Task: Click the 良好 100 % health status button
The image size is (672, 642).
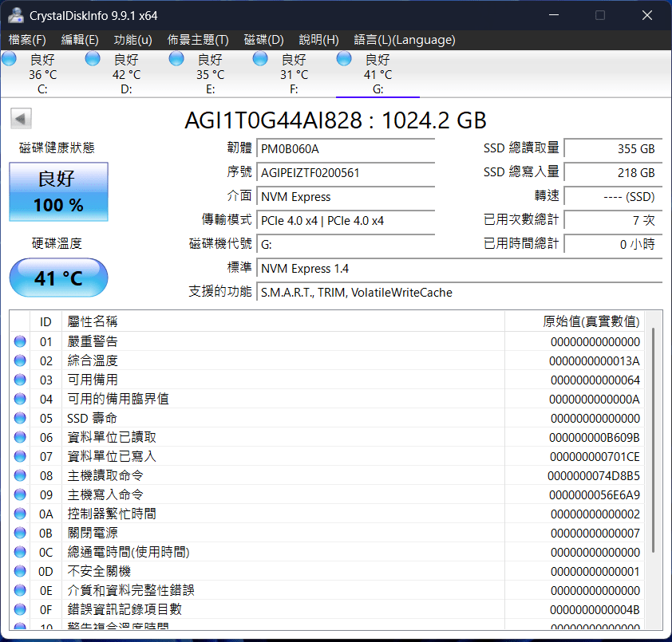Action: [x=59, y=192]
